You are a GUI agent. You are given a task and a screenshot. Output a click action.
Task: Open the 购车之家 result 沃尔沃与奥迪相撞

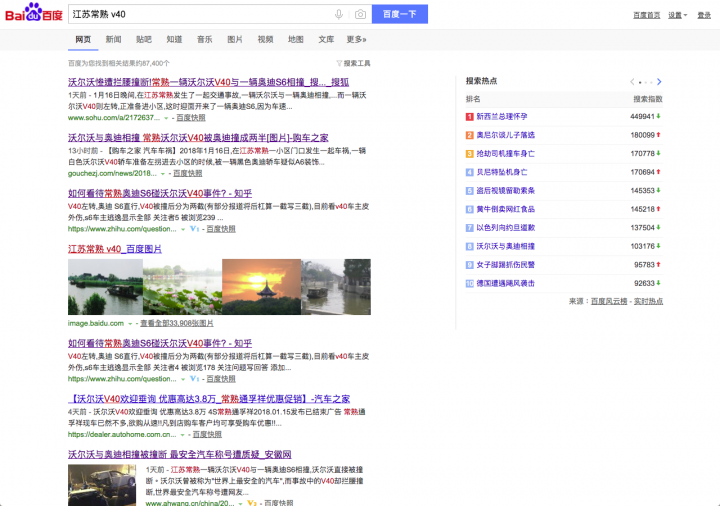tap(198, 138)
